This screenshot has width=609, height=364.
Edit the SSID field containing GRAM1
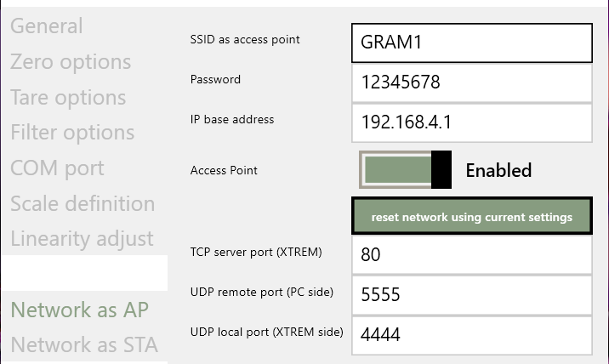point(472,43)
